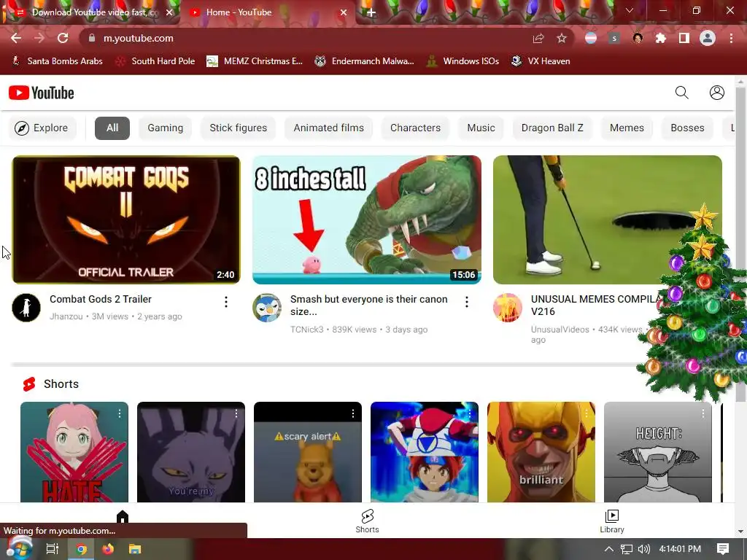Image resolution: width=747 pixels, height=560 pixels.
Task: Open Library in bottom navigation
Action: [x=612, y=521]
